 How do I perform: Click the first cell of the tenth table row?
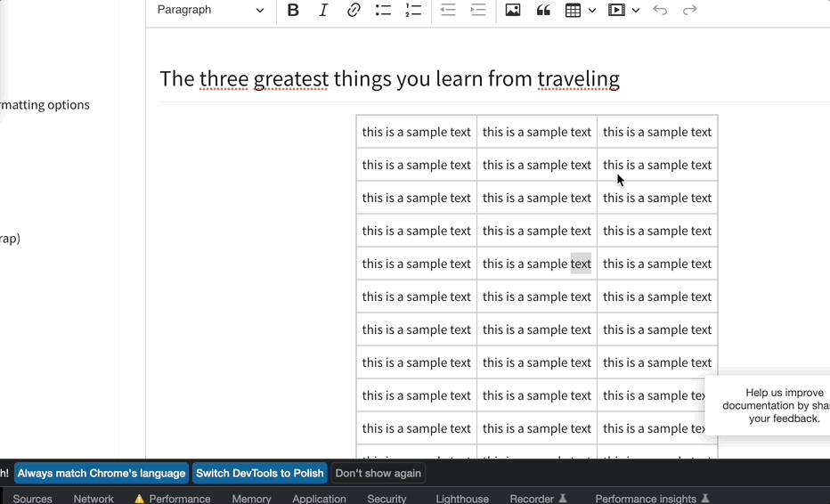[x=417, y=428]
